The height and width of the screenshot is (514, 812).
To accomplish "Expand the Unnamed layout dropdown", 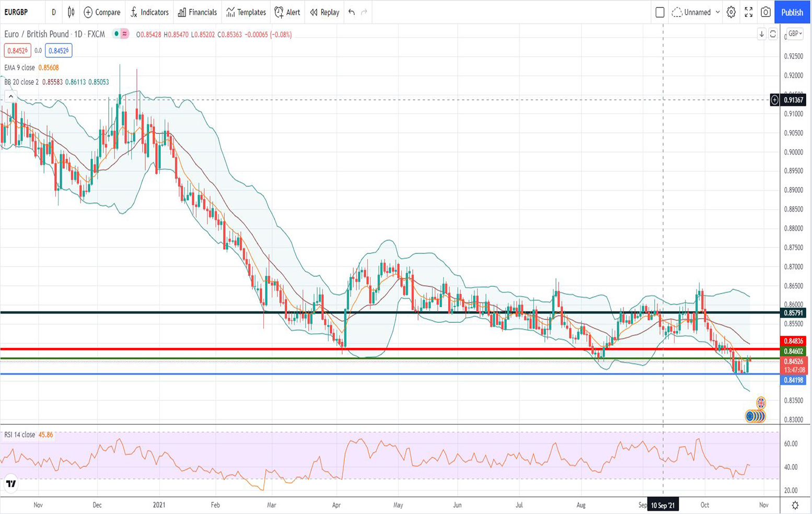I will 717,12.
